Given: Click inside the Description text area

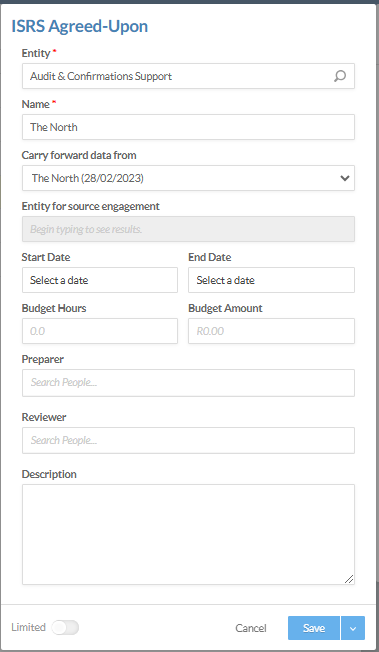Looking at the screenshot, I should pyautogui.click(x=188, y=534).
